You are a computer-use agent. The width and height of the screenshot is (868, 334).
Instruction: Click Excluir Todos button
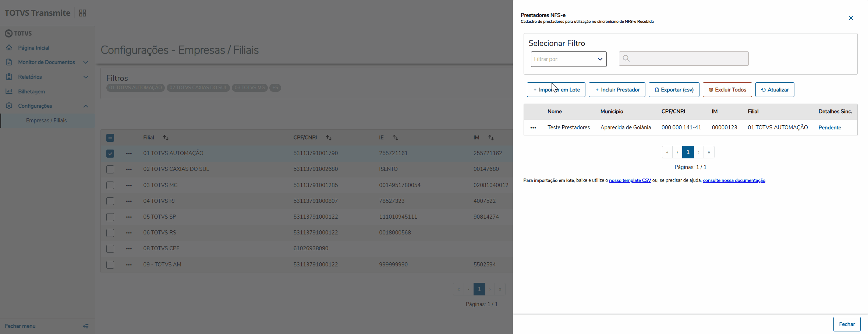pos(727,90)
